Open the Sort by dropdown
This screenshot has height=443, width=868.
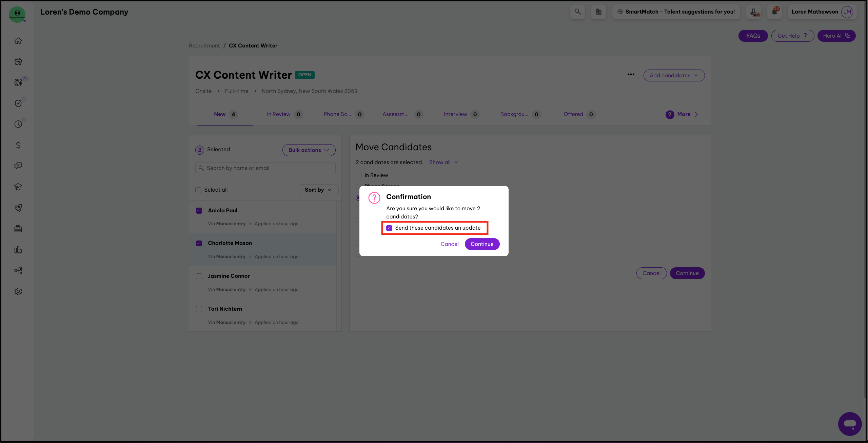(x=318, y=190)
